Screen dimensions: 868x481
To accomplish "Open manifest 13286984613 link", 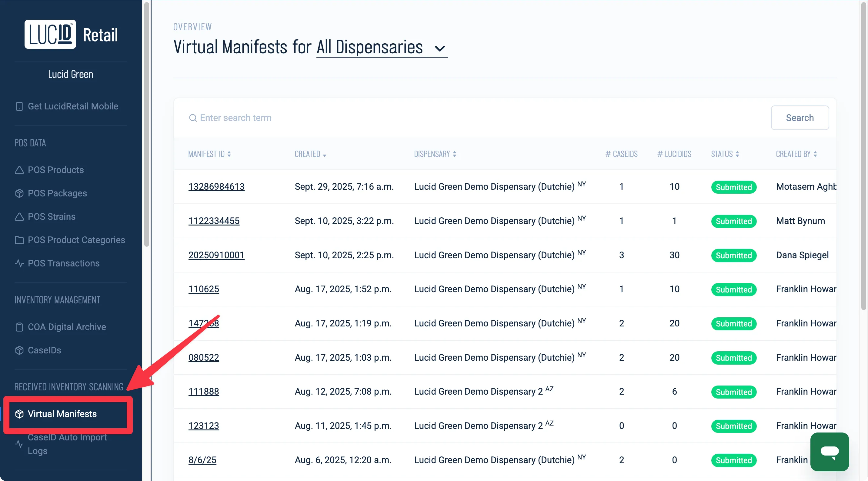I will (216, 186).
